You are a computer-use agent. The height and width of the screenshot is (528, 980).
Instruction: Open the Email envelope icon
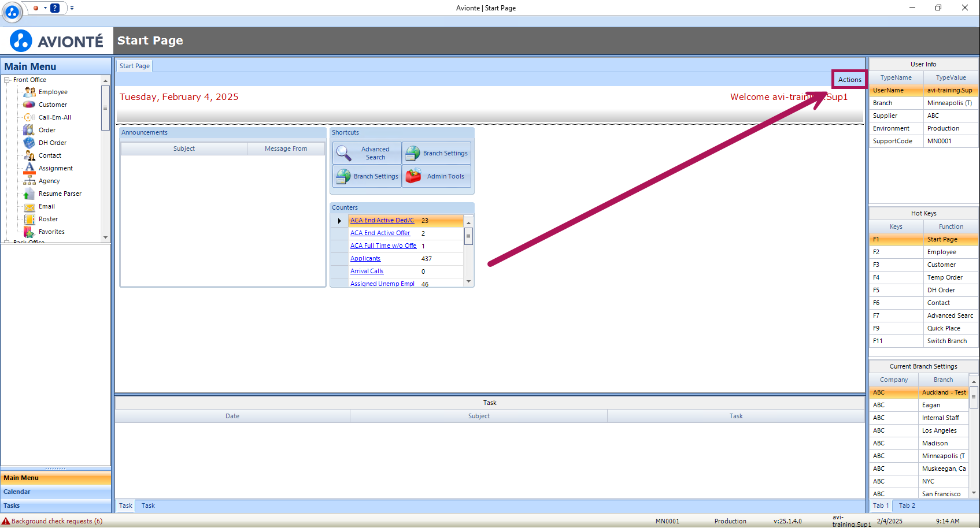(x=29, y=206)
